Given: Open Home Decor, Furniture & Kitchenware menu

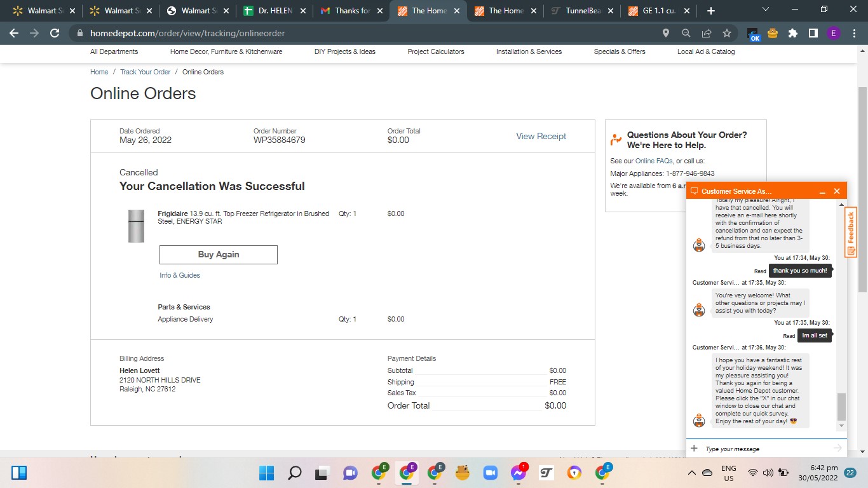Looking at the screenshot, I should (226, 51).
